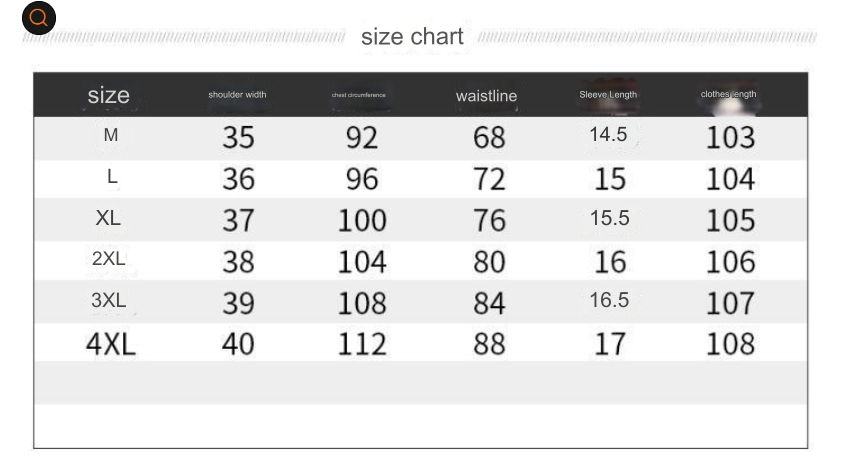Select waistline value 80
The image size is (844, 469).
click(x=489, y=262)
